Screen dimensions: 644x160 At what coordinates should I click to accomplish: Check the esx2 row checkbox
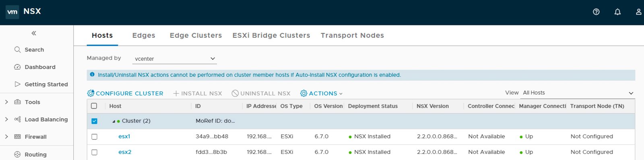(94, 152)
